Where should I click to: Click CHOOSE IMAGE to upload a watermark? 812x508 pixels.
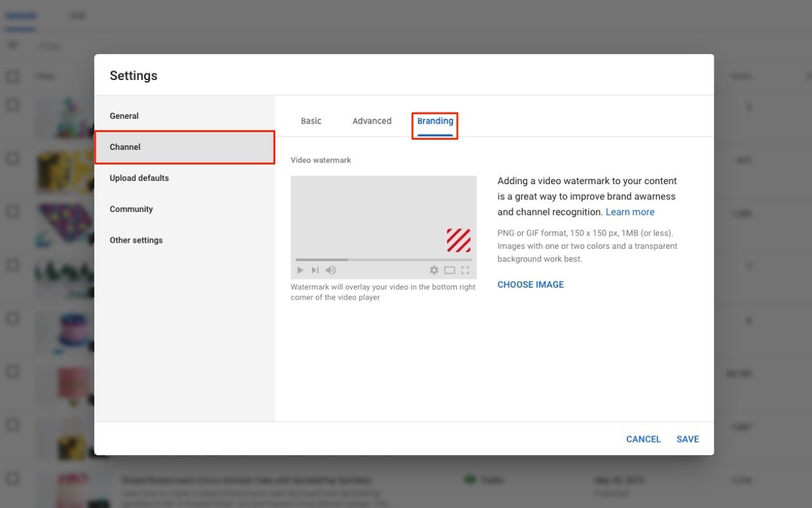coord(530,284)
